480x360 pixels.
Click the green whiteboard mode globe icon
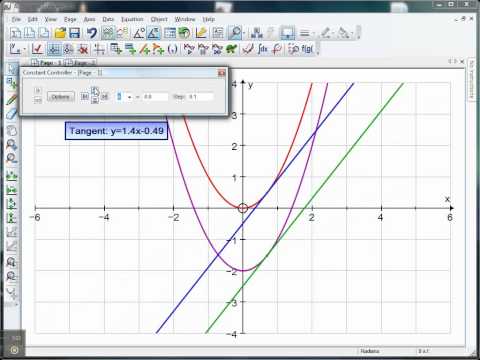184,33
